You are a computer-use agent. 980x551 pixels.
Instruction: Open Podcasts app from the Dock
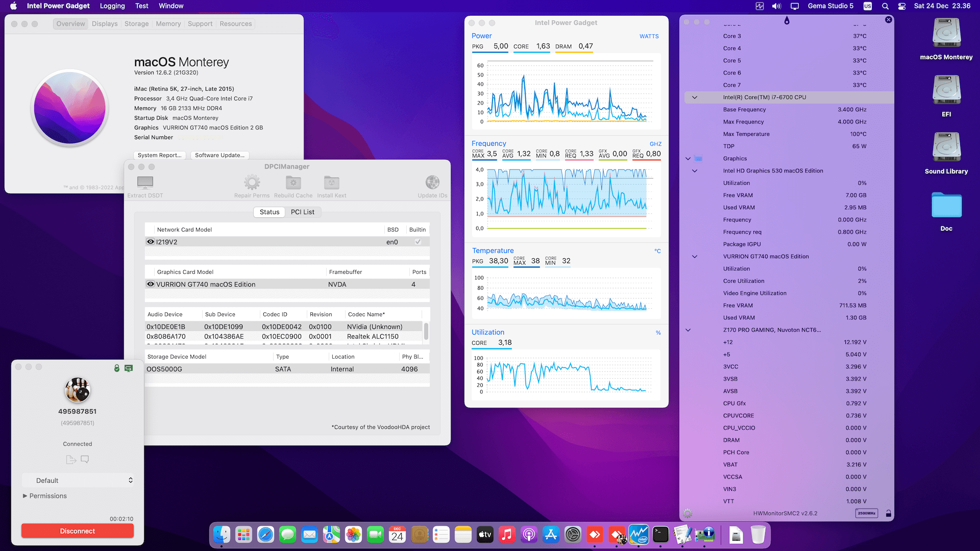[529, 535]
